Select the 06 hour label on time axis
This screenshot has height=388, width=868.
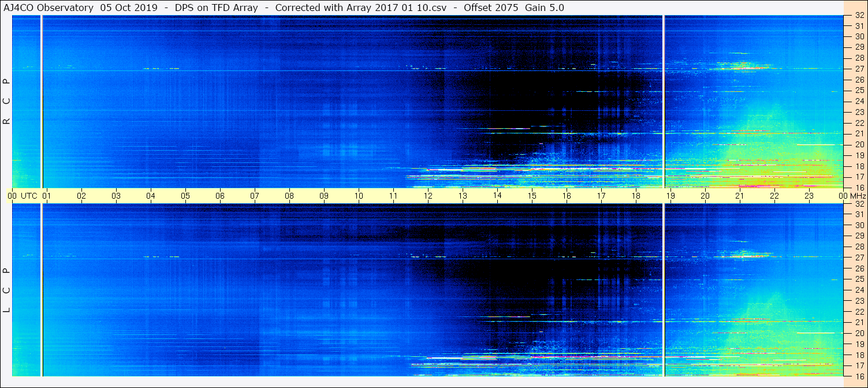220,196
